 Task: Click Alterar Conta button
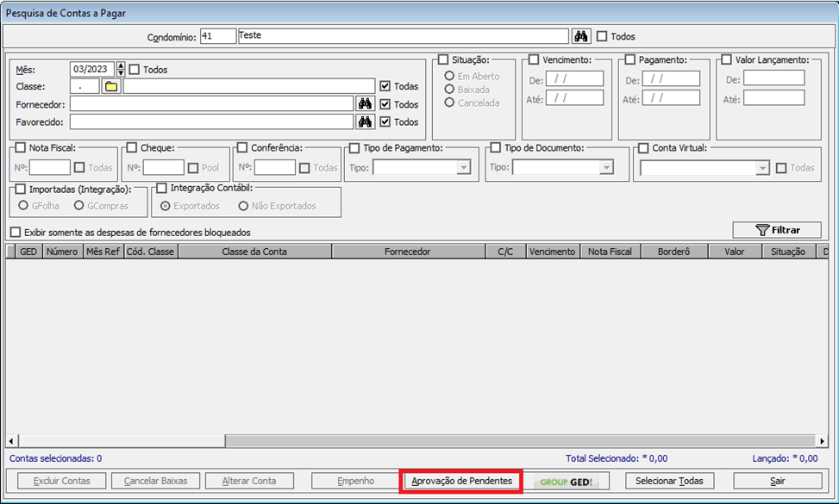pyautogui.click(x=249, y=481)
